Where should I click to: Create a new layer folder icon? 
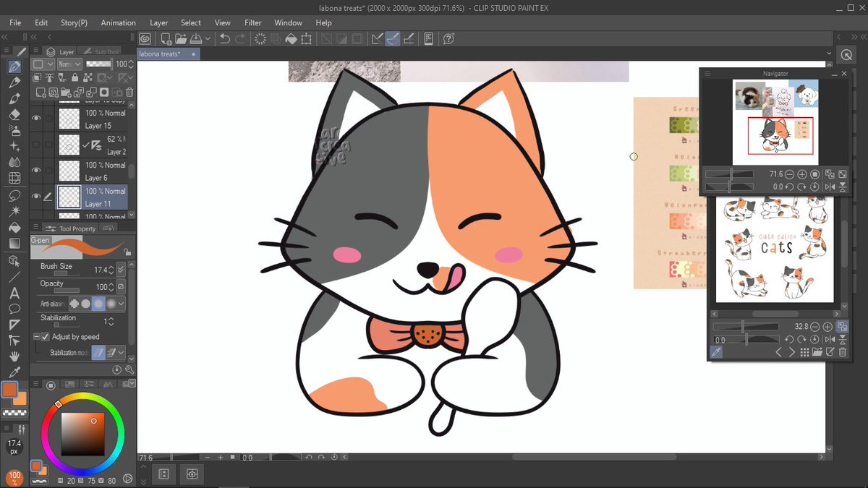[x=67, y=92]
